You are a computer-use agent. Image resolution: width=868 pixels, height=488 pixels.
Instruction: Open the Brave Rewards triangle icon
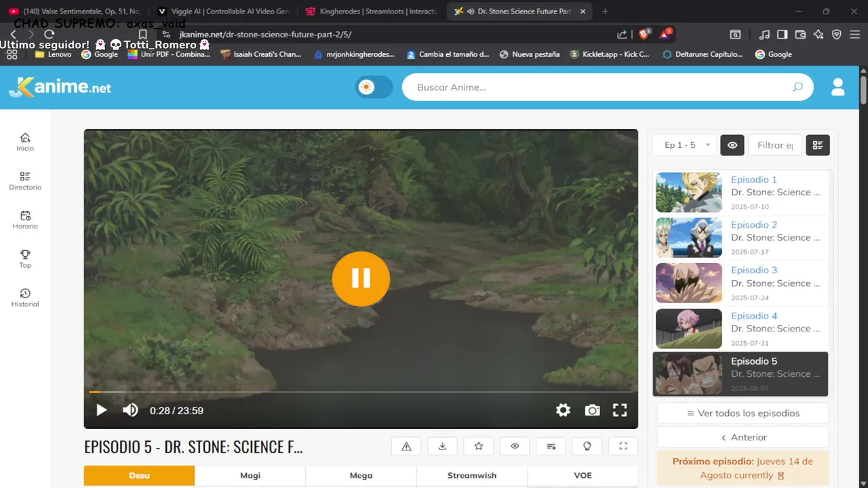tap(665, 34)
